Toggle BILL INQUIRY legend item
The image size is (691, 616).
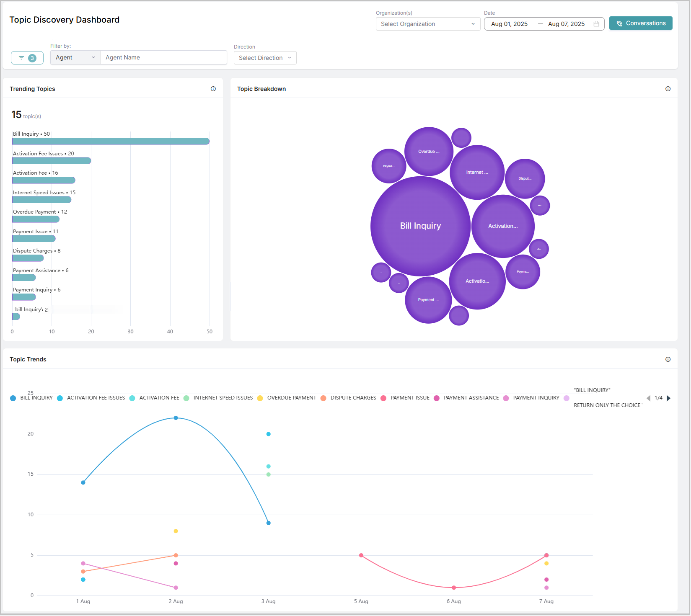coord(32,398)
